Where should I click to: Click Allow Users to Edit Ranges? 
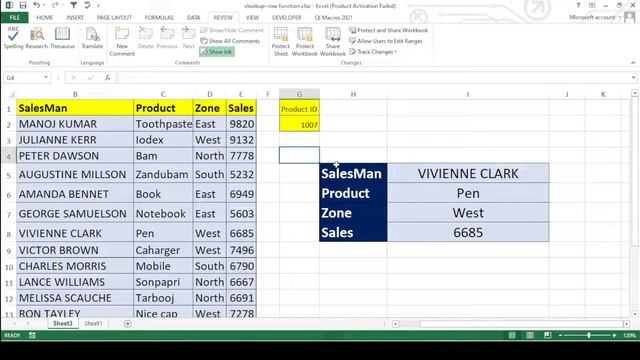point(386,41)
